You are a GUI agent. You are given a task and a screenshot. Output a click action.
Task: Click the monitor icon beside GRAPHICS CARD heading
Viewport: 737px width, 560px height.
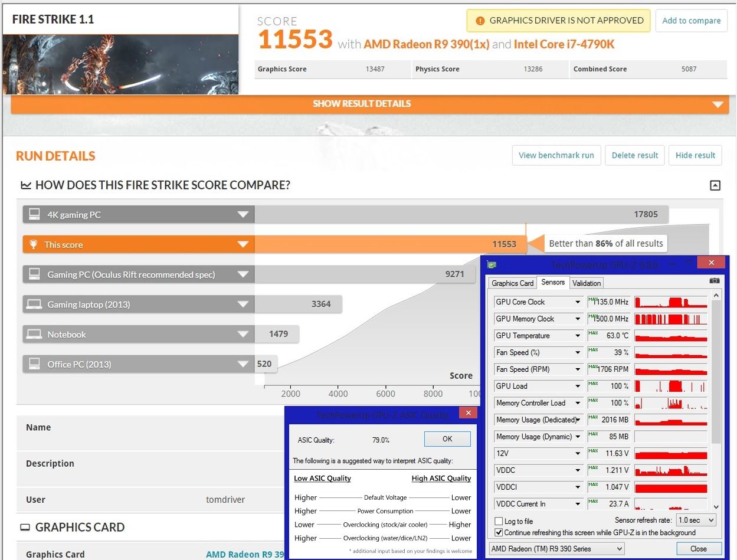click(x=25, y=527)
